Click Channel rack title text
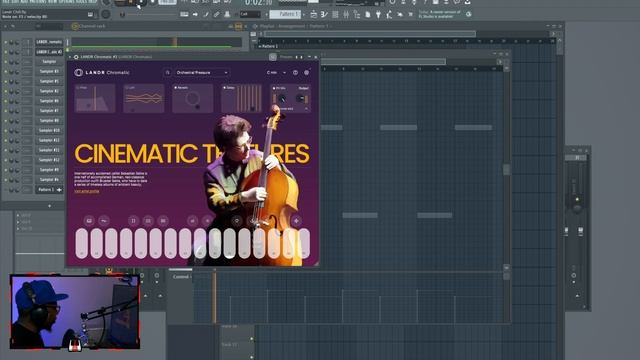This screenshot has height=360, width=640. click(x=92, y=26)
